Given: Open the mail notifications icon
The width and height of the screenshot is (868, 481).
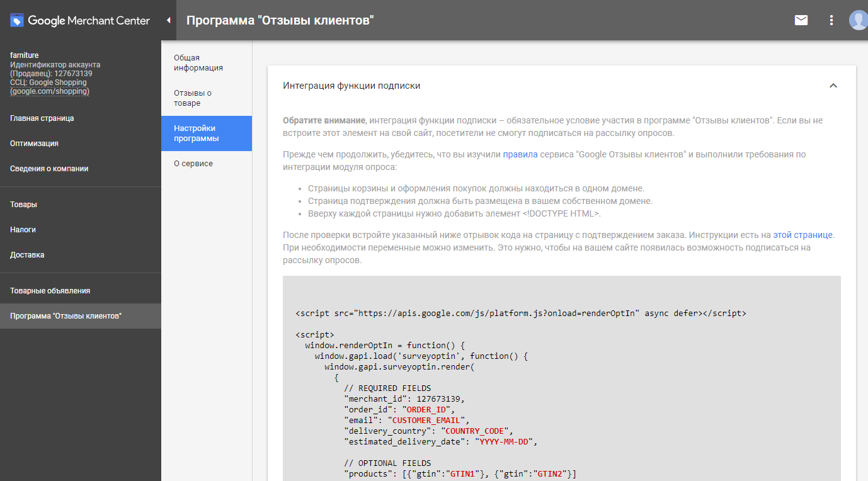Looking at the screenshot, I should tap(801, 20).
